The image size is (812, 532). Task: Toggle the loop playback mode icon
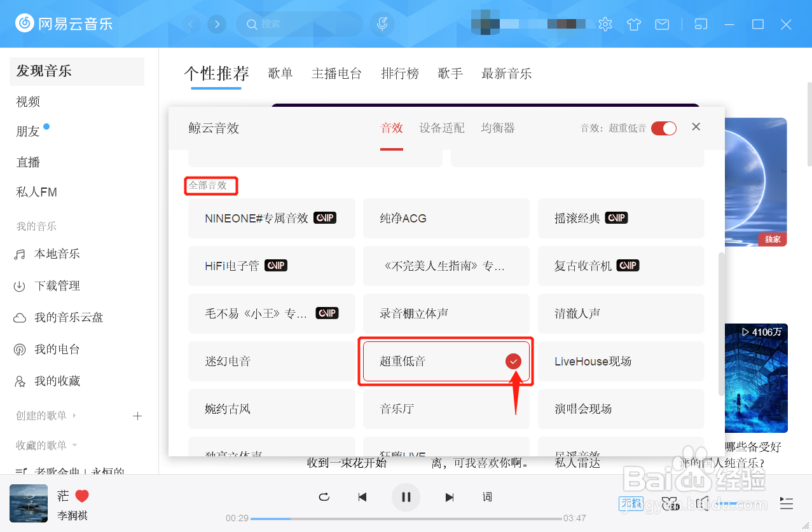324,497
